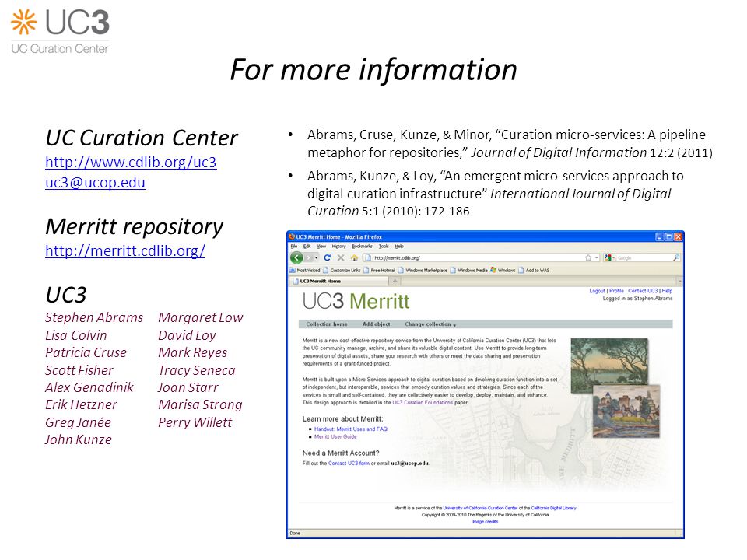The height and width of the screenshot is (560, 747).
Task: Open the http://merritt.cdlib.org/ slide link
Action: pyautogui.click(x=125, y=250)
